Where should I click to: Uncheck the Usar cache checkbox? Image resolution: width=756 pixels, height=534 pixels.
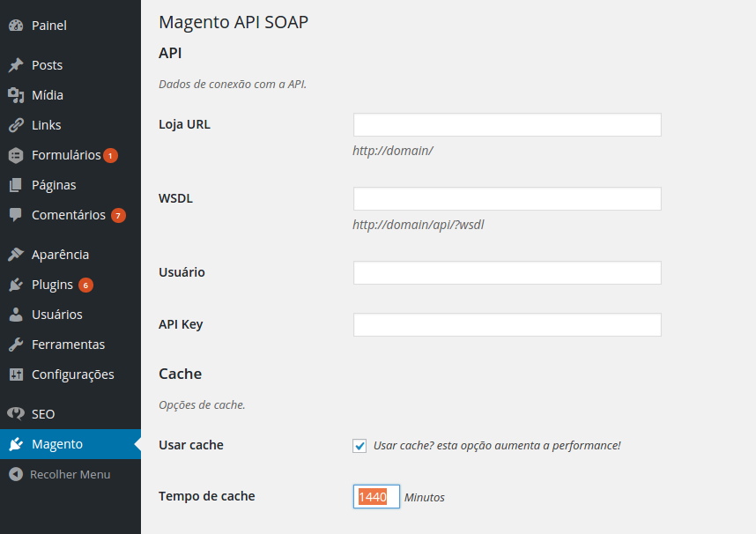coord(359,445)
